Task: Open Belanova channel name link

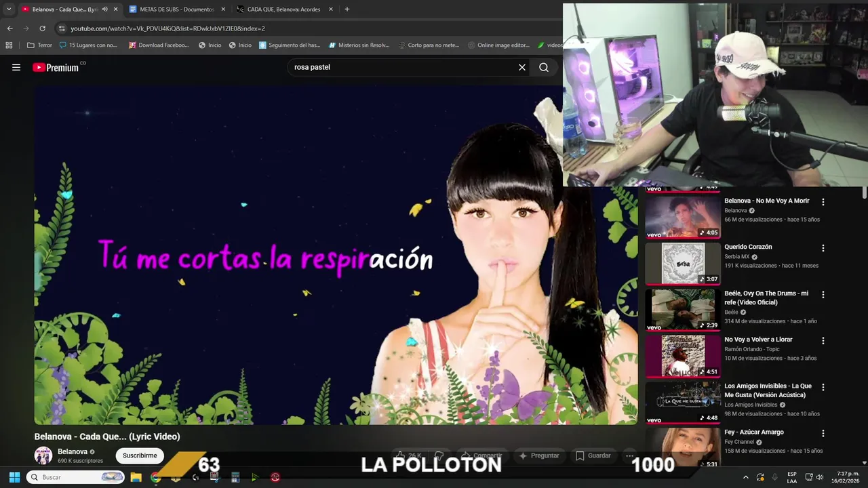Action: click(72, 451)
